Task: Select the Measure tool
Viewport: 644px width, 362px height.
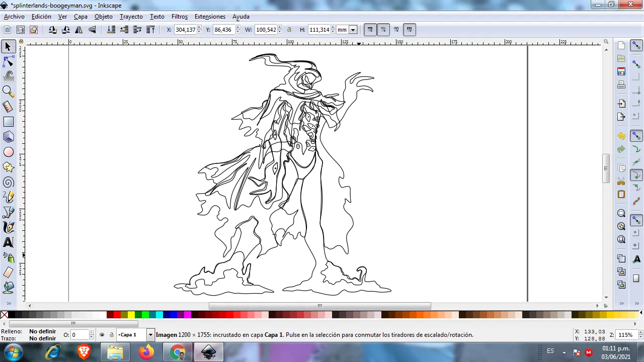Action: [x=8, y=107]
